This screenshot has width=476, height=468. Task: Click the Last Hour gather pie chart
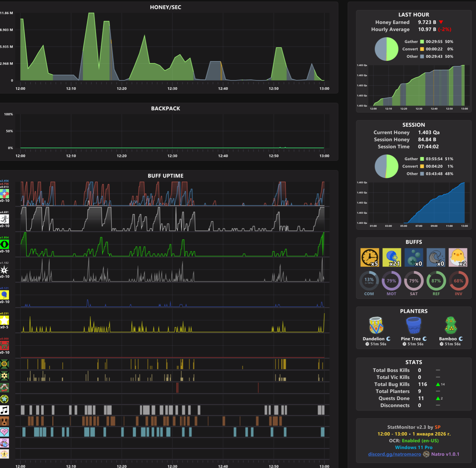pyautogui.click(x=386, y=49)
